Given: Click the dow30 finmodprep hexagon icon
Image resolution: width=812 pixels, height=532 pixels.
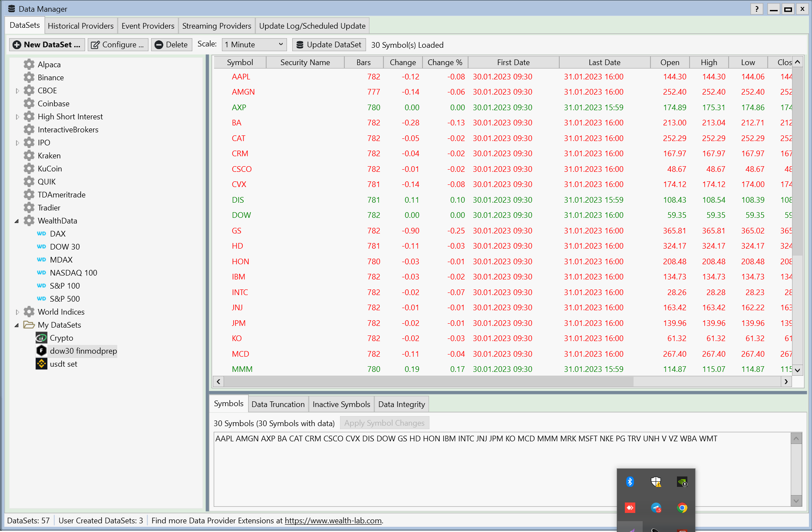Looking at the screenshot, I should tap(41, 351).
